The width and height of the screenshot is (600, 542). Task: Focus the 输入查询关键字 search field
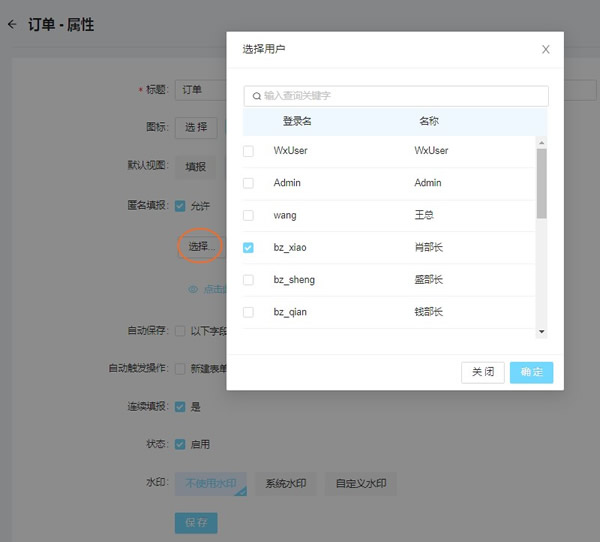(400, 96)
